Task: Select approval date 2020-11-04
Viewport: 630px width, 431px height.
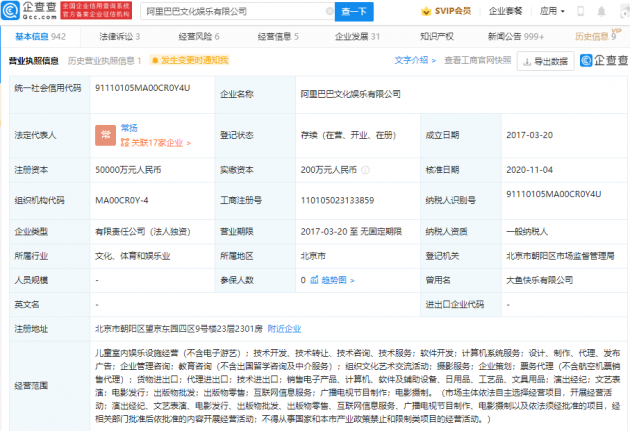Action: click(x=530, y=170)
